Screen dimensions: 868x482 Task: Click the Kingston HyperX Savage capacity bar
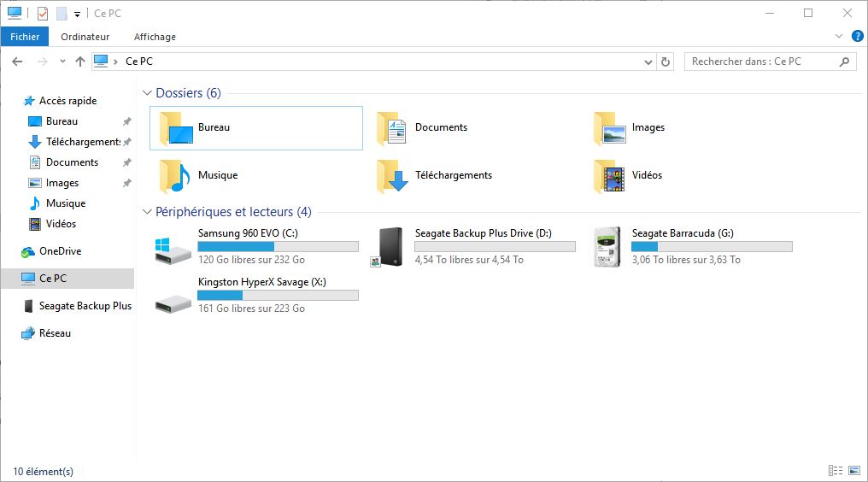tap(278, 296)
